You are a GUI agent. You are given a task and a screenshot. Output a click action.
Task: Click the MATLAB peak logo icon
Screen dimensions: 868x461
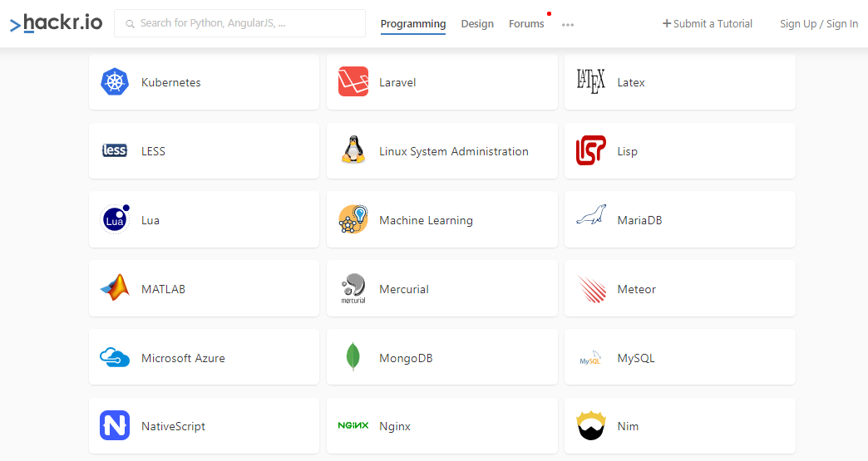tap(115, 287)
